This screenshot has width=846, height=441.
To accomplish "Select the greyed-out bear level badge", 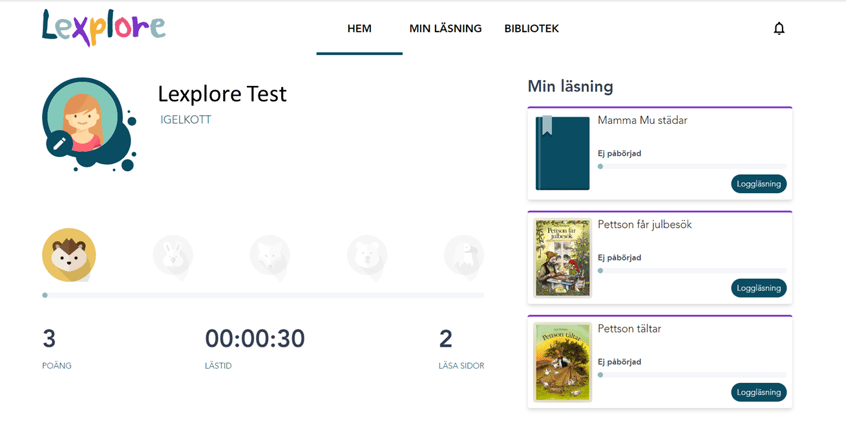I will click(x=367, y=256).
